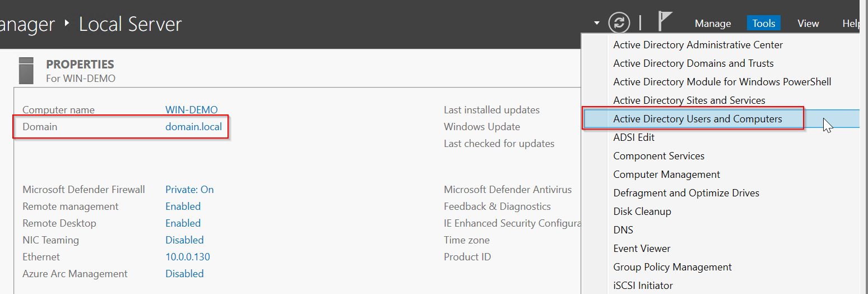The image size is (868, 294).
Task: Open Firewall Private: On link
Action: 189,190
